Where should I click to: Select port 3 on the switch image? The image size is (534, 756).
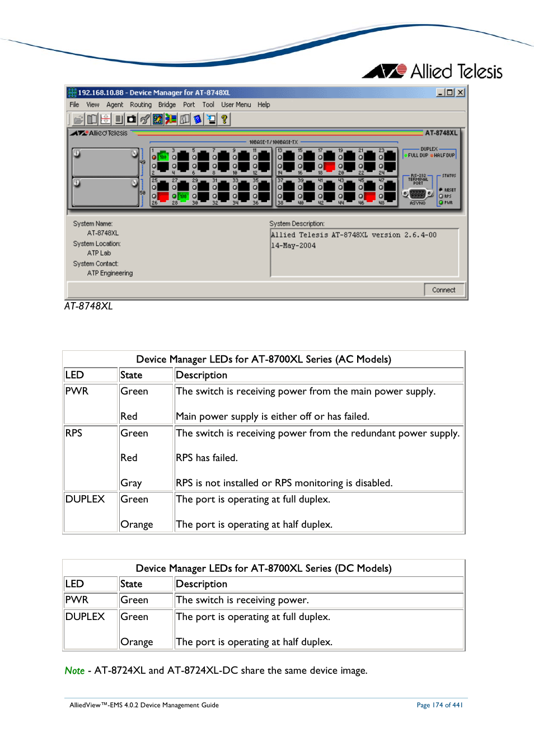(183, 157)
